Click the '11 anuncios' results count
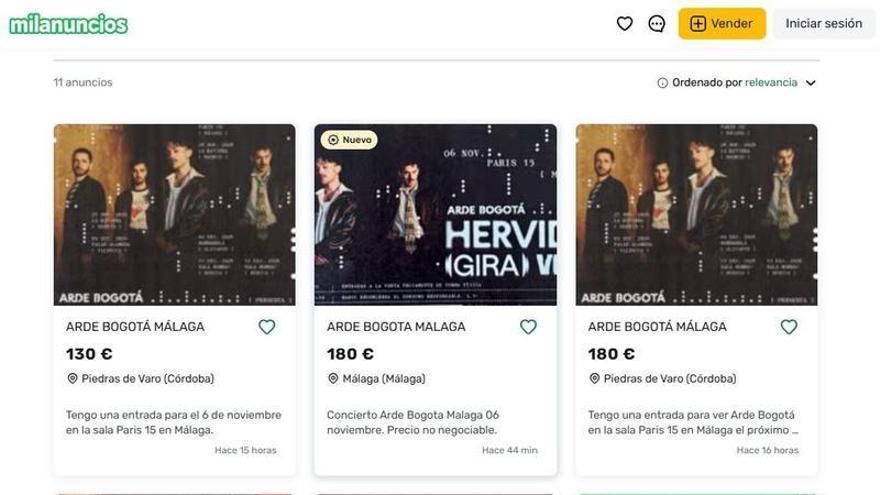This screenshot has width=880, height=495. (x=83, y=82)
